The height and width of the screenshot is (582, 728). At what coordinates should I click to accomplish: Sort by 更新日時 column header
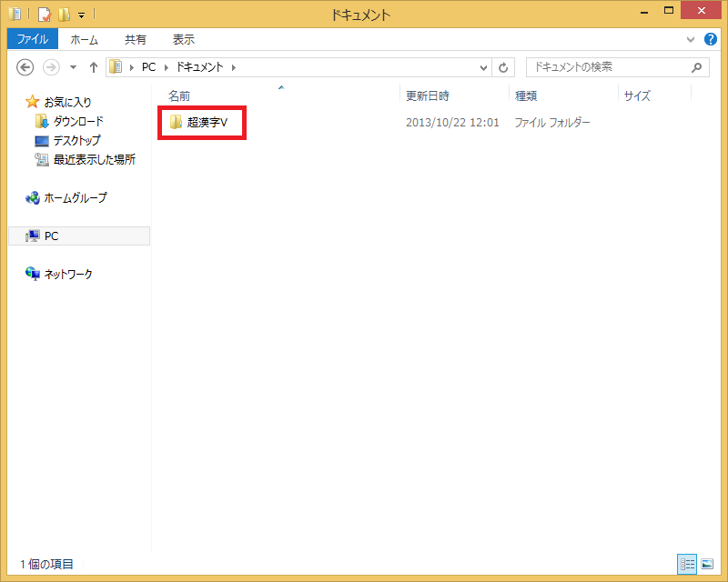pyautogui.click(x=428, y=95)
